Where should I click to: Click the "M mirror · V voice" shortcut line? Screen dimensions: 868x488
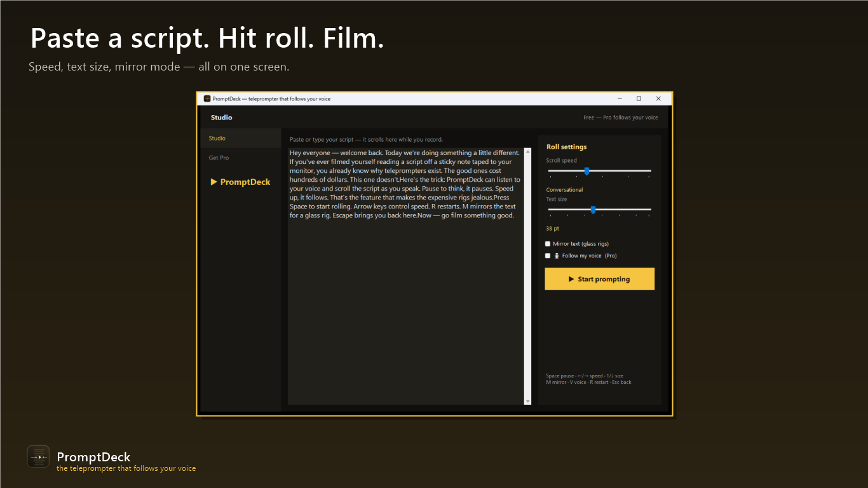589,383
